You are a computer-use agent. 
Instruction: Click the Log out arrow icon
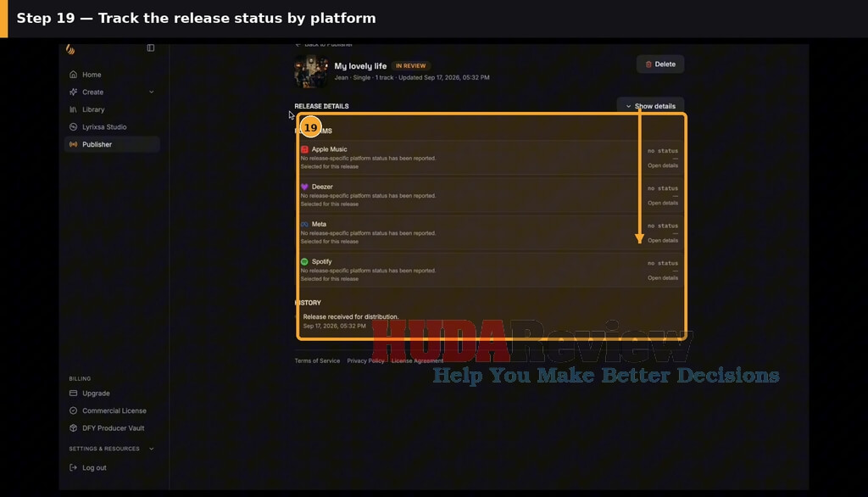(73, 467)
